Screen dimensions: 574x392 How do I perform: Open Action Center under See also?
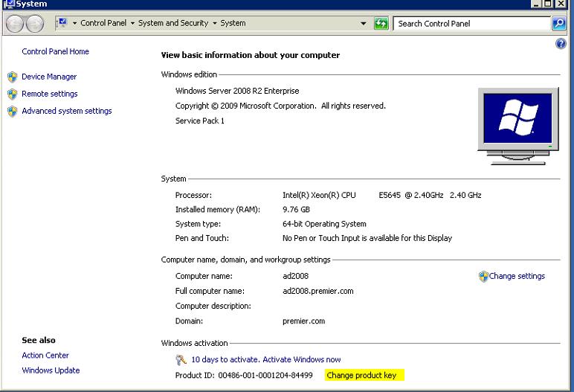coord(45,356)
